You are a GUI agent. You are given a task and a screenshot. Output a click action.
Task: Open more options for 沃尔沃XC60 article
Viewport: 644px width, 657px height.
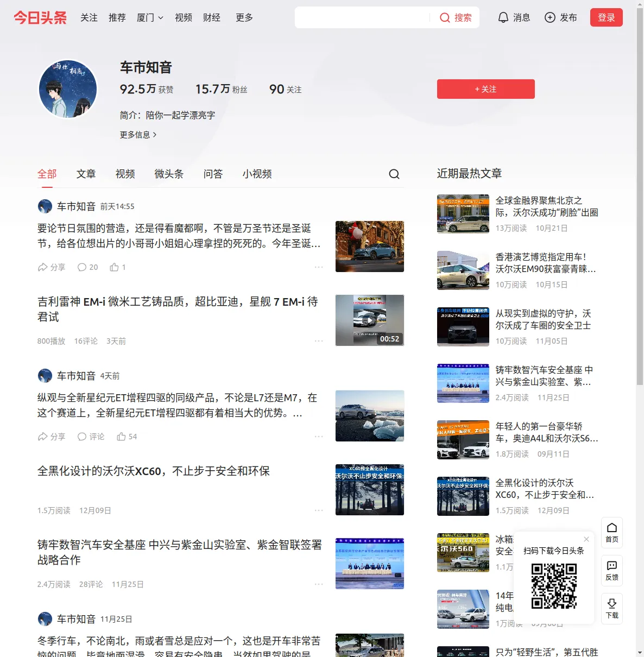coord(319,510)
